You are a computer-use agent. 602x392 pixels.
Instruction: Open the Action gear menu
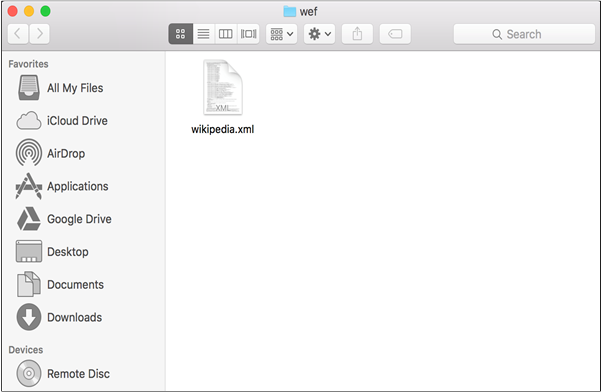click(319, 34)
